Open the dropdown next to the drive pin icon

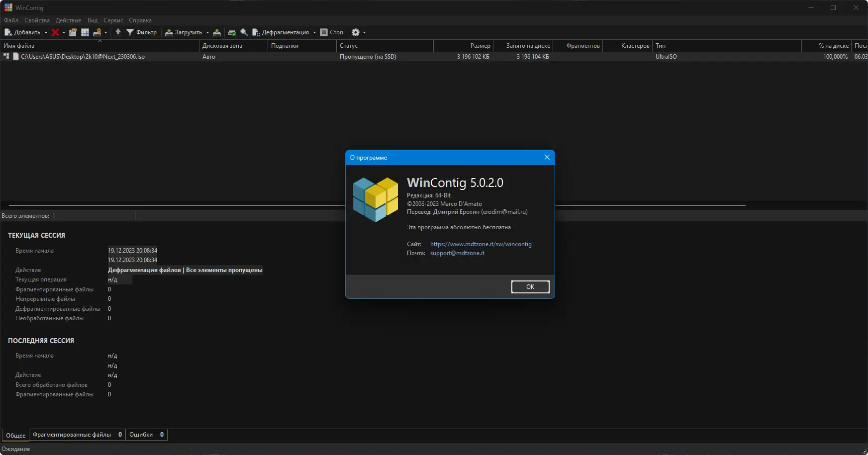coord(105,32)
